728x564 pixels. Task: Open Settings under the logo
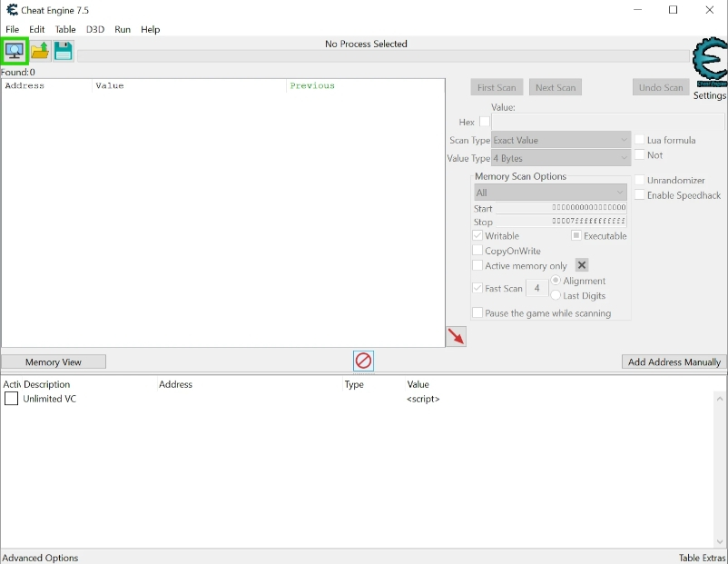coord(710,95)
